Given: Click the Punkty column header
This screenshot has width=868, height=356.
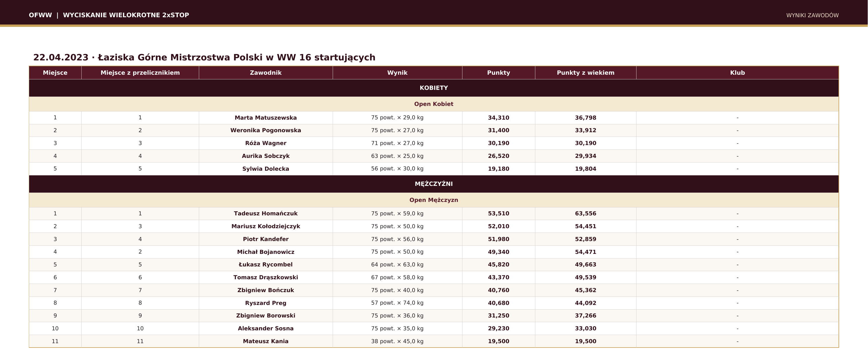Looking at the screenshot, I should pos(499,73).
